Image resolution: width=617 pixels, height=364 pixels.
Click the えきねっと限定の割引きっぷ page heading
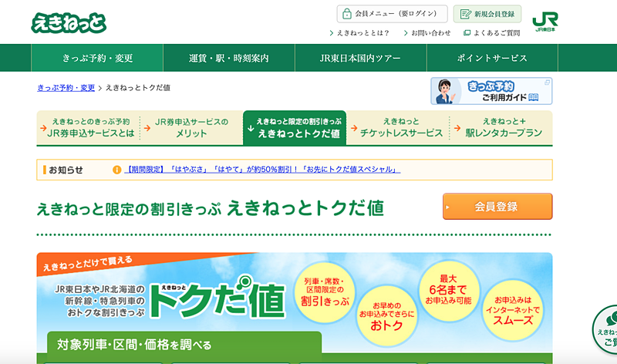pos(211,208)
